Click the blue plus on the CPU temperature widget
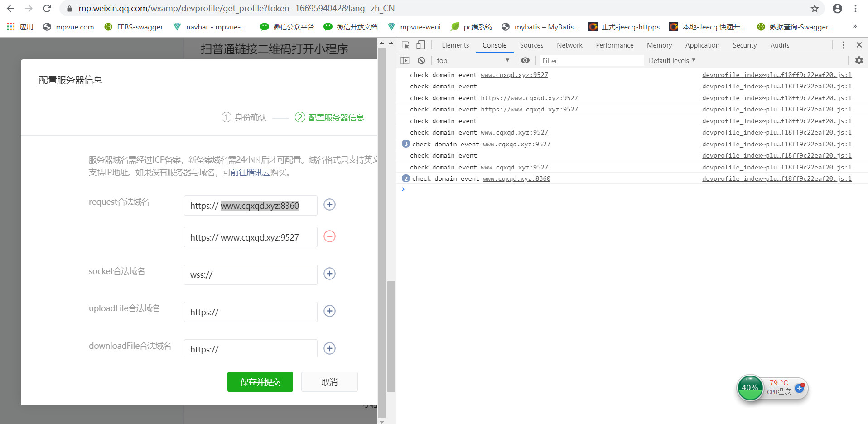Image resolution: width=868 pixels, height=424 pixels. pos(799,388)
